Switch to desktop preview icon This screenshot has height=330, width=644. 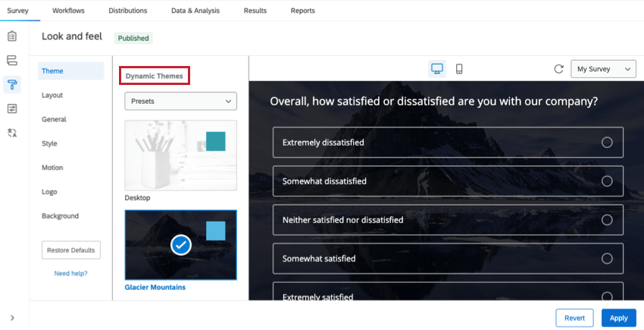[437, 69]
